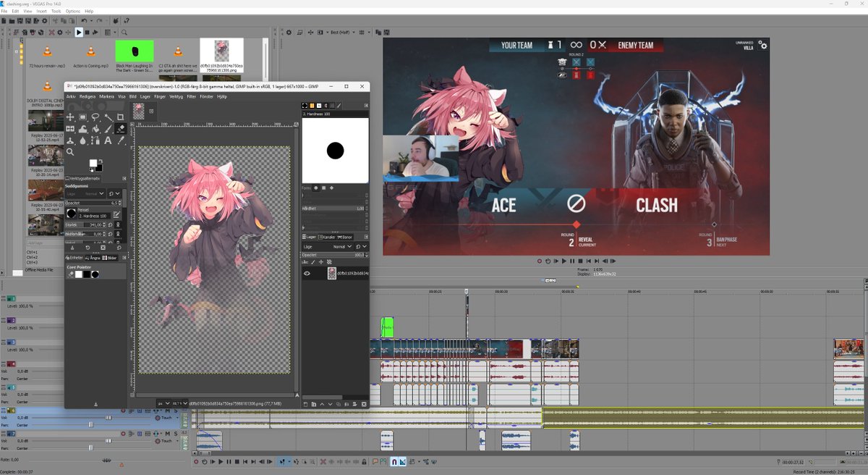Start media preview in Project Media toolbar
The height and width of the screenshot is (475, 868).
click(x=79, y=33)
